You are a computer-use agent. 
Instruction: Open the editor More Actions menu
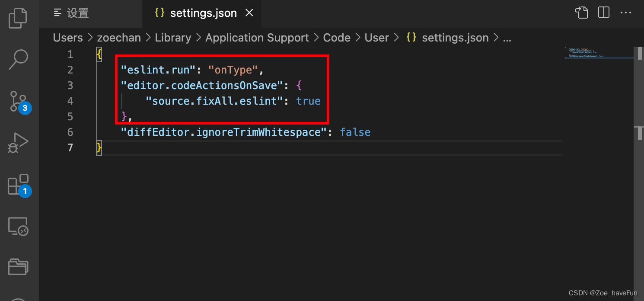tap(626, 13)
